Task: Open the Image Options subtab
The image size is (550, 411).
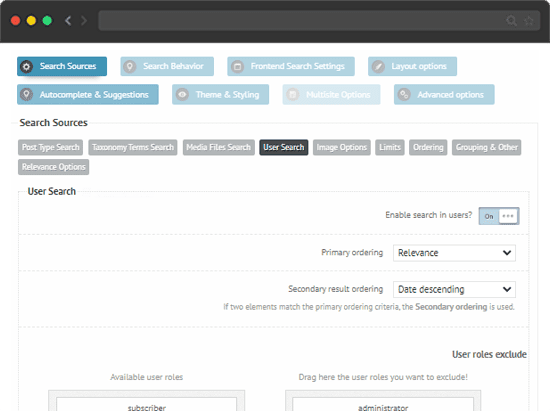Action: pos(342,147)
